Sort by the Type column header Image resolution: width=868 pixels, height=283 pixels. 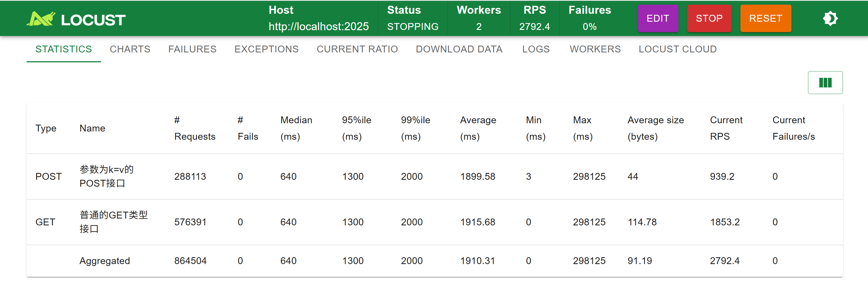coord(46,128)
